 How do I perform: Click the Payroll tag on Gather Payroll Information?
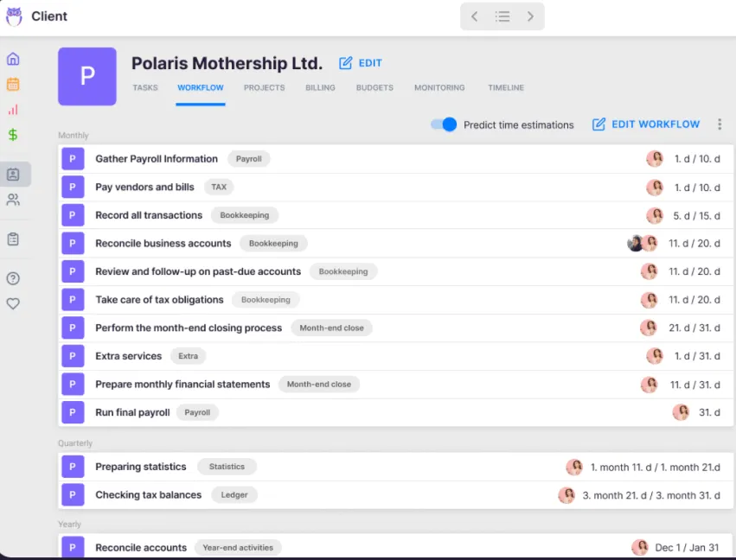coord(249,159)
